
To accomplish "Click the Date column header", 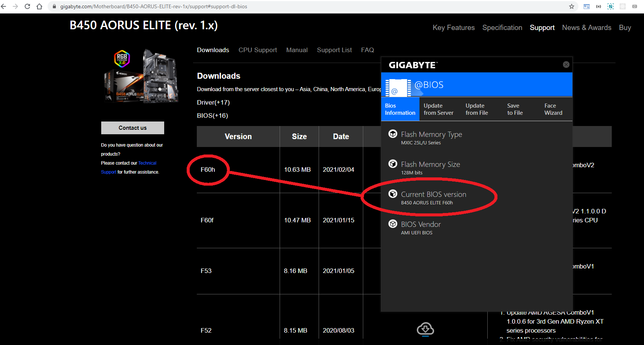I will (341, 136).
